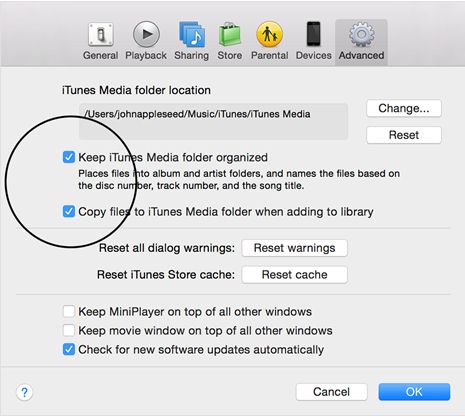Screen dimensions: 465x416
Task: Click the iTunes Media folder path field
Action: coord(213,121)
